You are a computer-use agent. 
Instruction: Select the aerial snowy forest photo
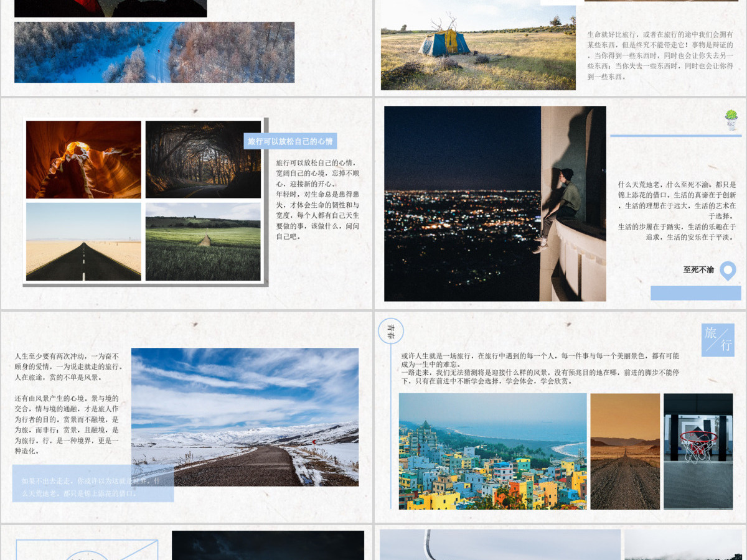point(154,52)
